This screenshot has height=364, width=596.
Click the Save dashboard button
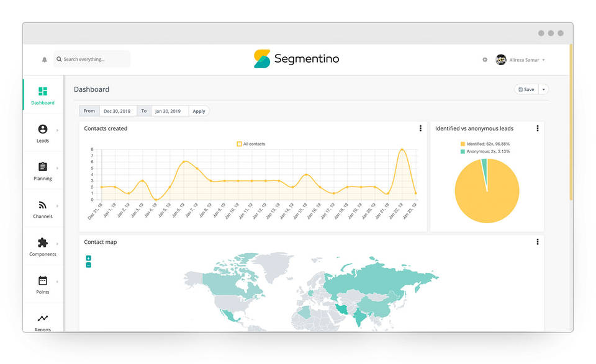[x=526, y=89]
